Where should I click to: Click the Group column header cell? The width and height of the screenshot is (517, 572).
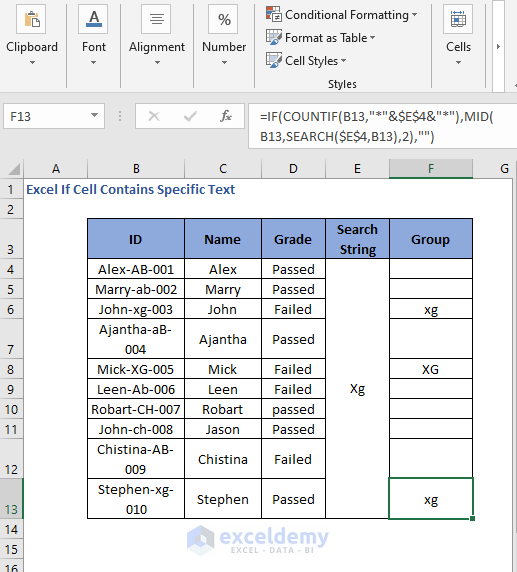pyautogui.click(x=431, y=239)
